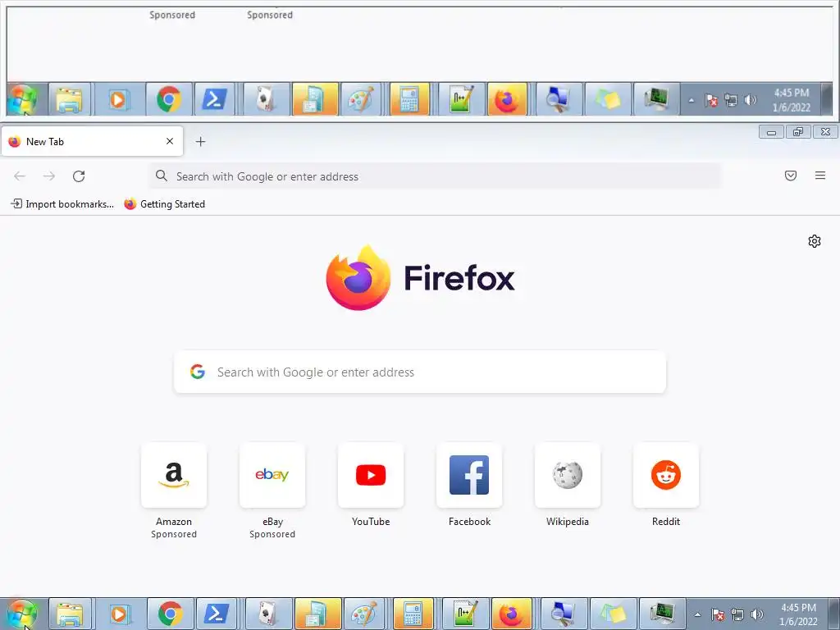840x630 pixels.
Task: Open Google Chrome from main taskbar
Action: click(x=170, y=614)
